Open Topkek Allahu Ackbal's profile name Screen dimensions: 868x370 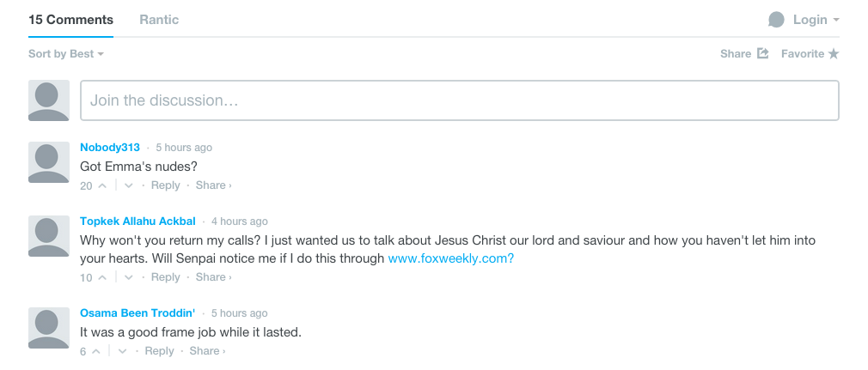(138, 221)
